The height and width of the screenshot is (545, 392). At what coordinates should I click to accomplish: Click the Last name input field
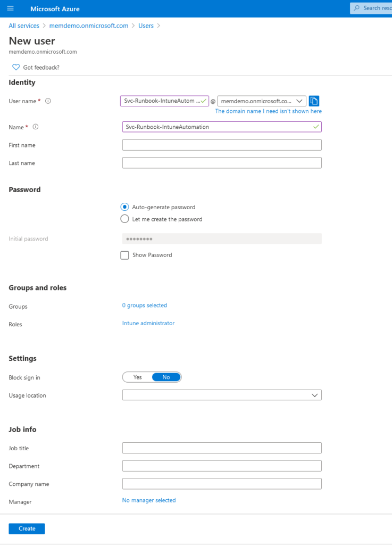pos(222,163)
